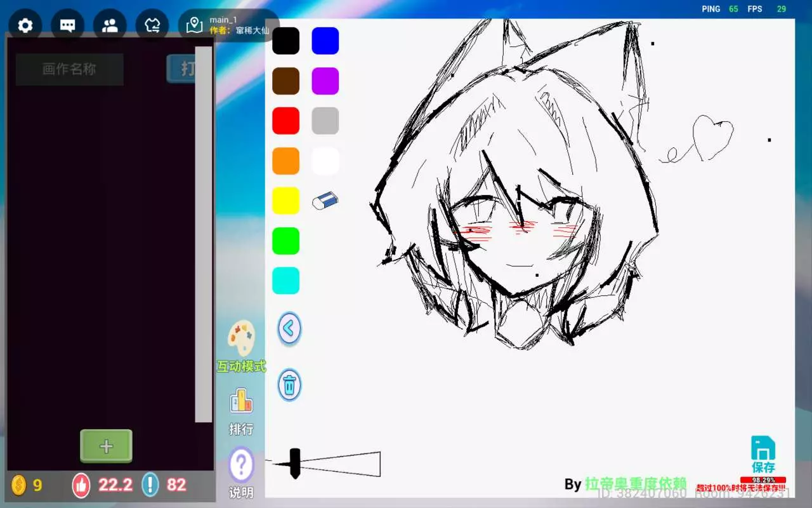Pick the black color swatch
The image size is (812, 508).
(x=285, y=41)
